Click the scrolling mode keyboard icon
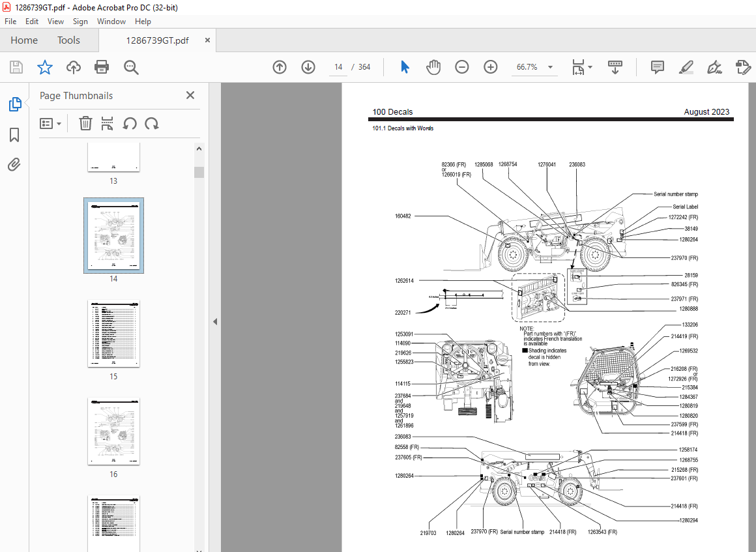 pyautogui.click(x=615, y=67)
